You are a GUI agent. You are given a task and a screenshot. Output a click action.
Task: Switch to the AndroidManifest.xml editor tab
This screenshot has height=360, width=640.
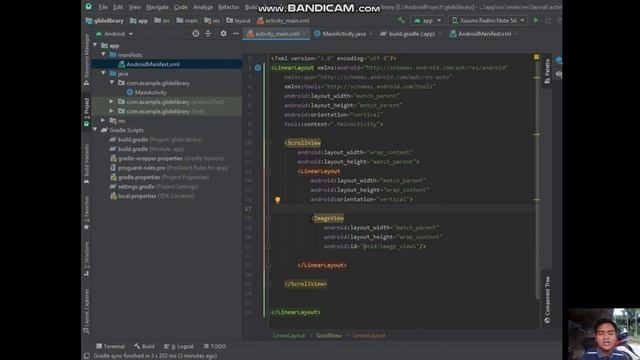pos(484,34)
